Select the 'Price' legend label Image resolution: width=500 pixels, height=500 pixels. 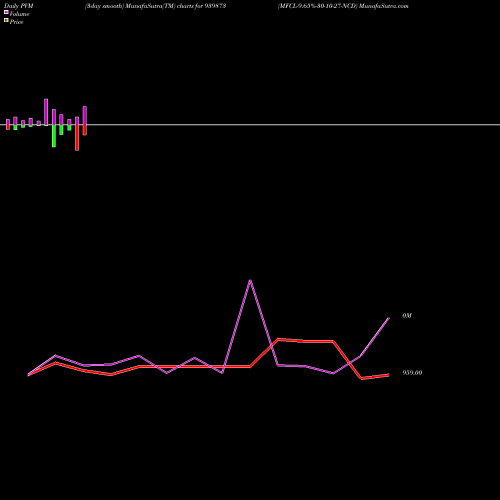tap(16, 22)
